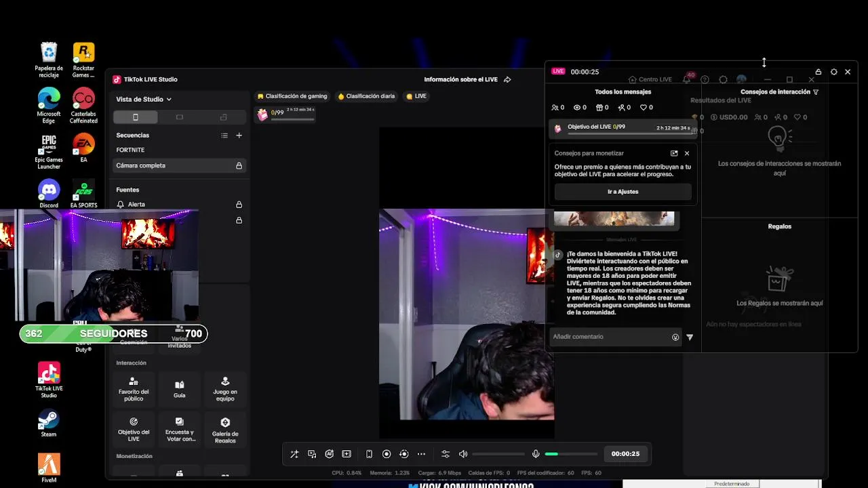Screen dimensions: 868x488
Task: Share the LIVE with arrow icon
Action: coord(507,79)
